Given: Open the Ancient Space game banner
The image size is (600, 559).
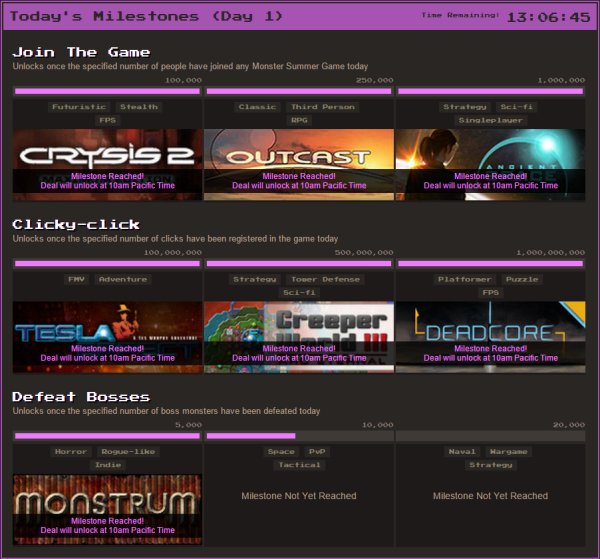Looking at the screenshot, I should point(491,165).
